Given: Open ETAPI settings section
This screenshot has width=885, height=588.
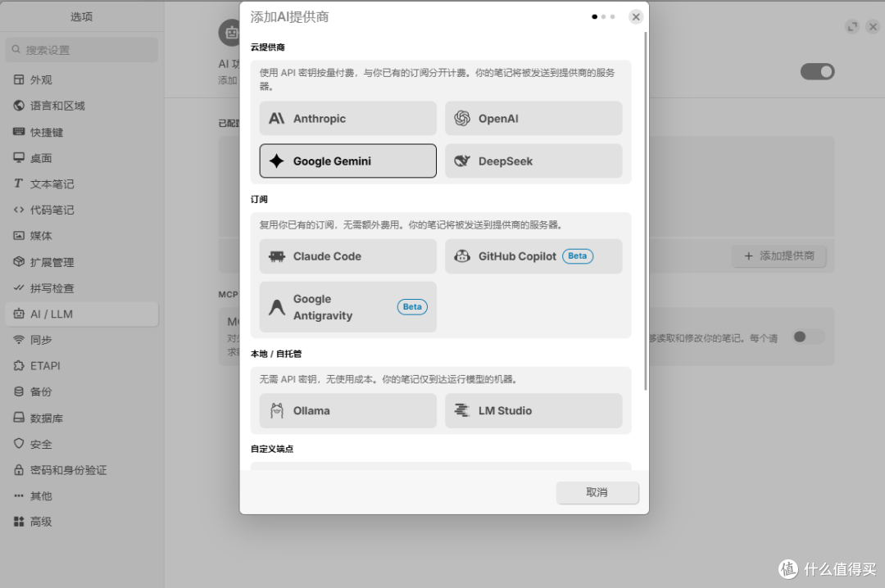Looking at the screenshot, I should click(82, 366).
